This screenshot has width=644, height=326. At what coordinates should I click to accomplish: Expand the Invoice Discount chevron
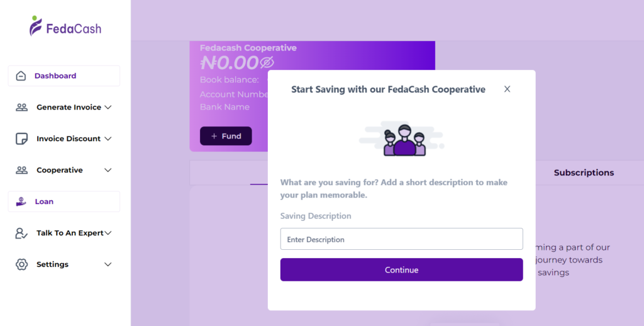click(108, 139)
